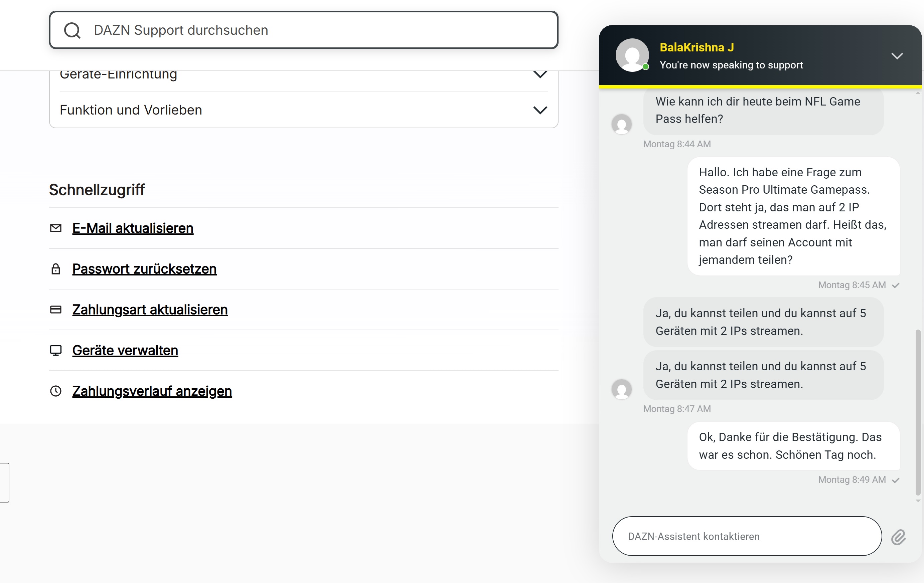Click the lock icon beside Passwort zurücksetzen
This screenshot has width=924, height=583.
pos(56,269)
